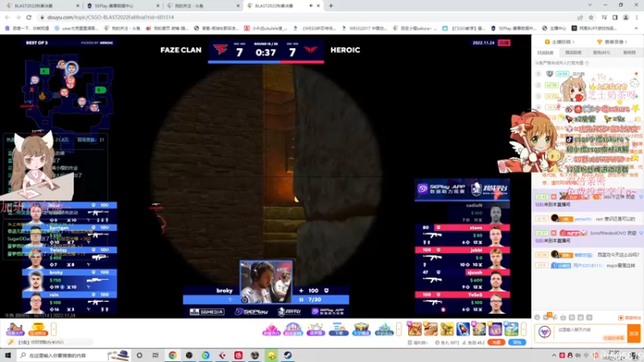
Task: Send chat message with orange 发送 button
Action: point(634,333)
